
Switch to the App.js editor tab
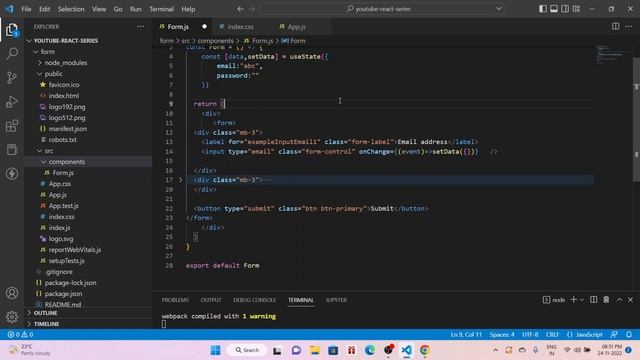pos(296,27)
